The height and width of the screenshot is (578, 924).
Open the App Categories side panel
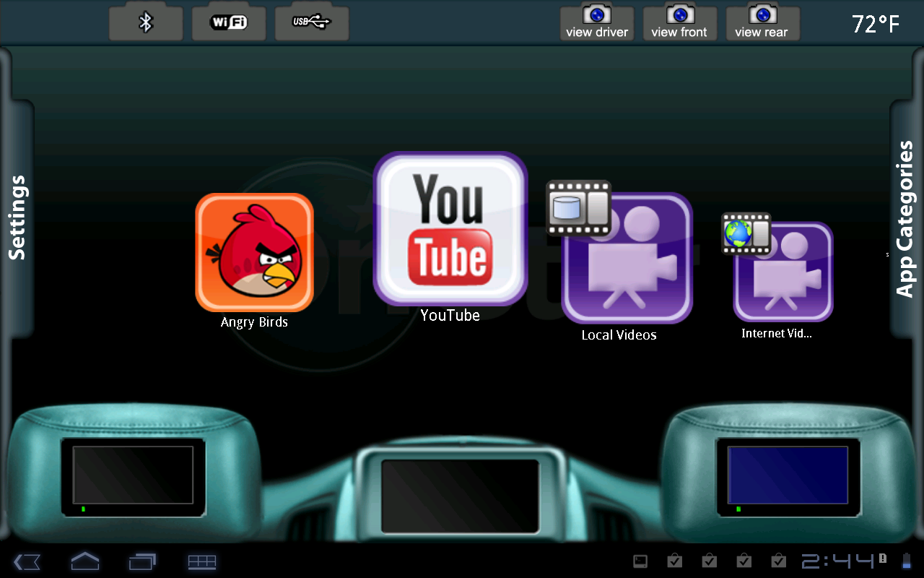905,219
